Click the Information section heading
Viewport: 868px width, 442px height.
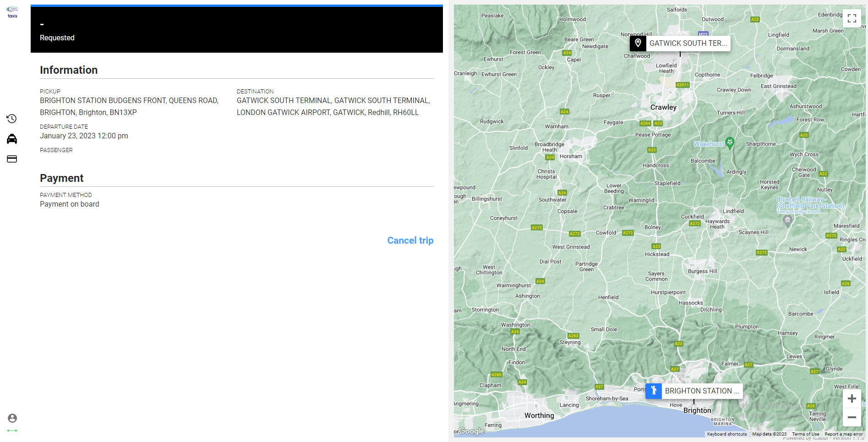(69, 70)
